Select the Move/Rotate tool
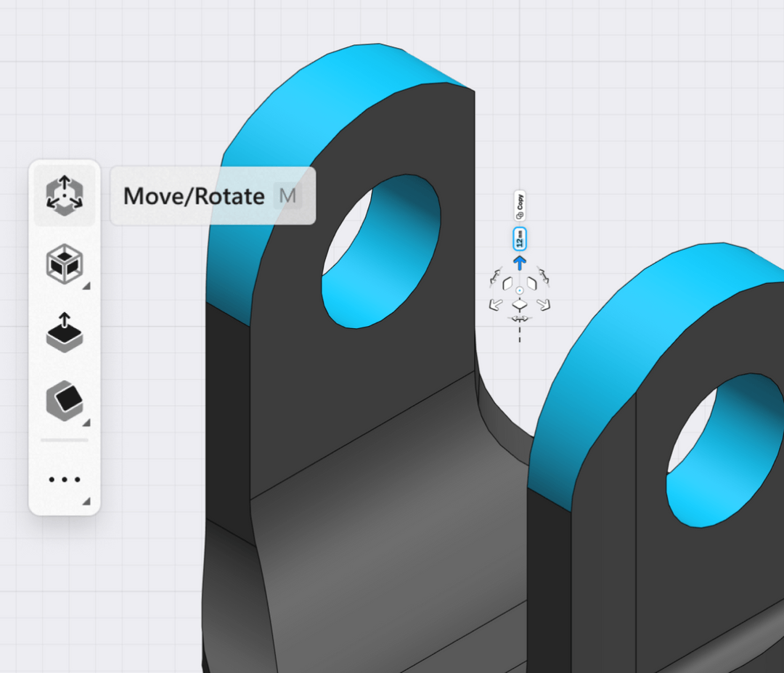 coord(65,195)
